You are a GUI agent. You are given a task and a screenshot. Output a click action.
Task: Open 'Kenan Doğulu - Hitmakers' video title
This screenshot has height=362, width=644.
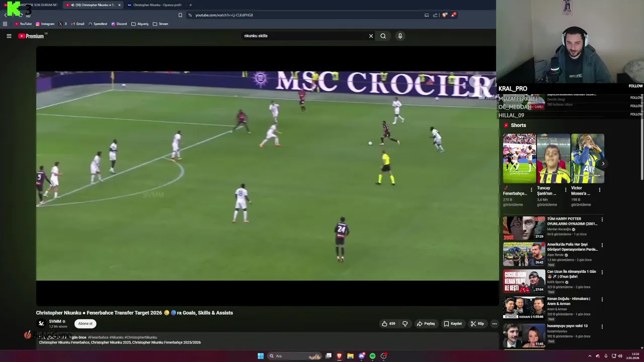click(569, 301)
